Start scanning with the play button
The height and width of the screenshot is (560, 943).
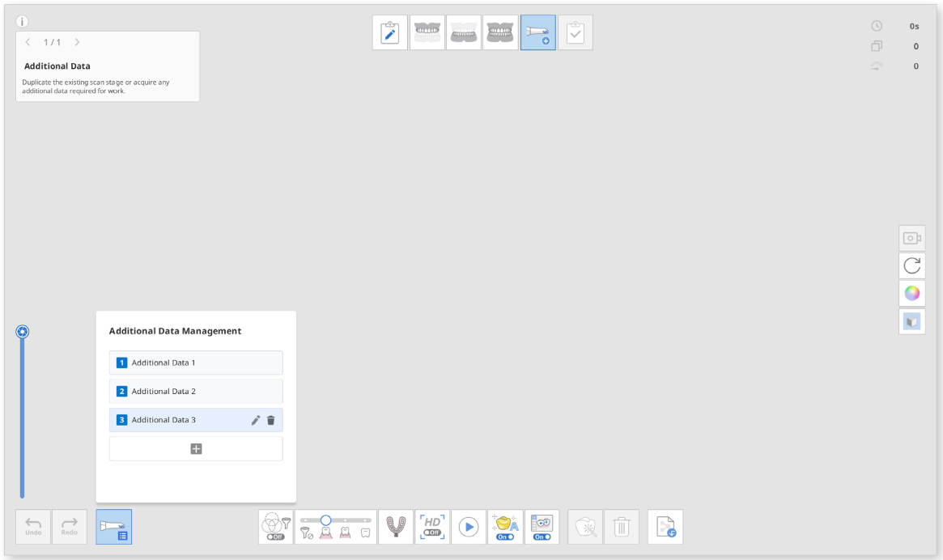[469, 527]
